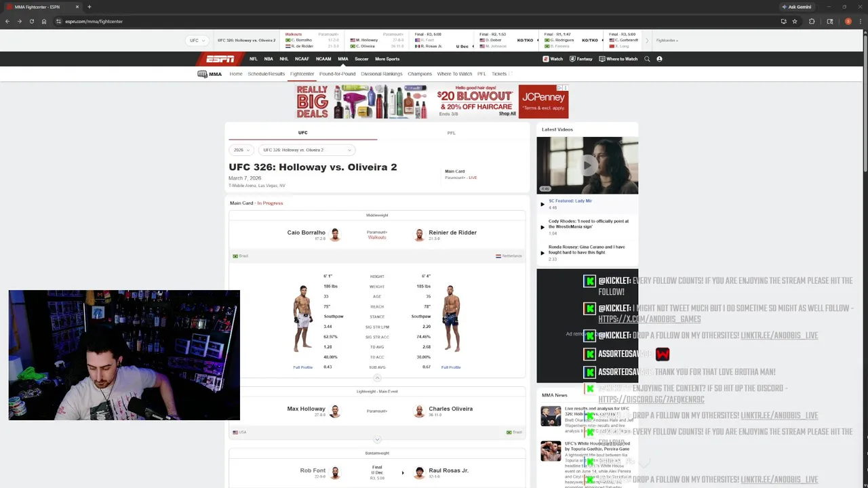Open the 2026 year dropdown
Image resolution: width=868 pixels, height=488 pixels.
[x=241, y=150]
